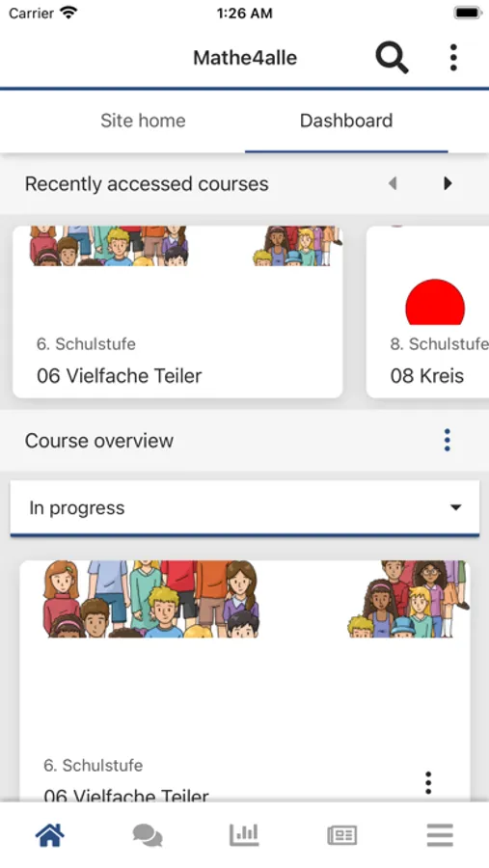Open the hamburger menu icon

click(440, 835)
